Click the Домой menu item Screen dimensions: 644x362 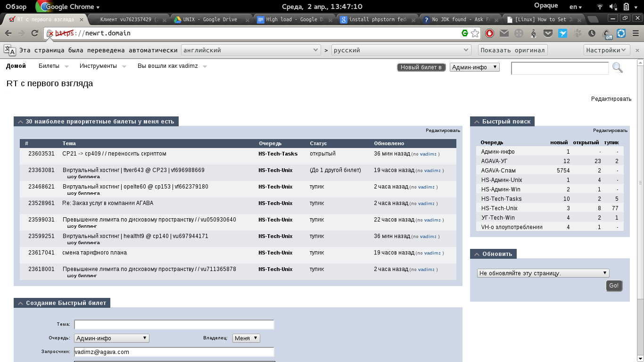[x=16, y=66]
